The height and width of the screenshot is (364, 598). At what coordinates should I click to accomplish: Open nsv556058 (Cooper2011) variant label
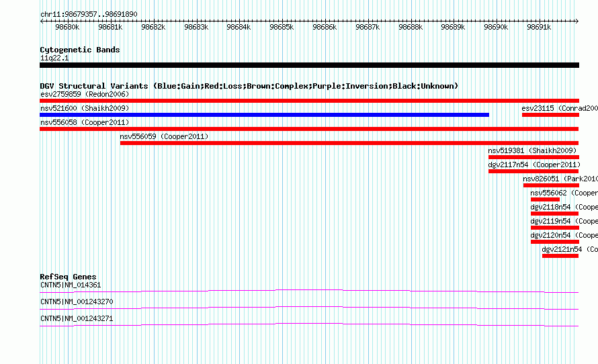(x=85, y=122)
